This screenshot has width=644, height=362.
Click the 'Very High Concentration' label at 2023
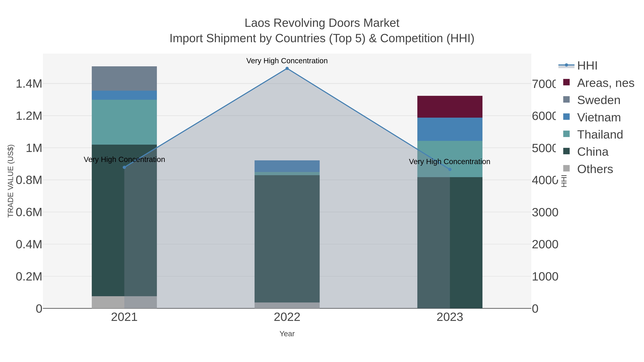(x=450, y=162)
